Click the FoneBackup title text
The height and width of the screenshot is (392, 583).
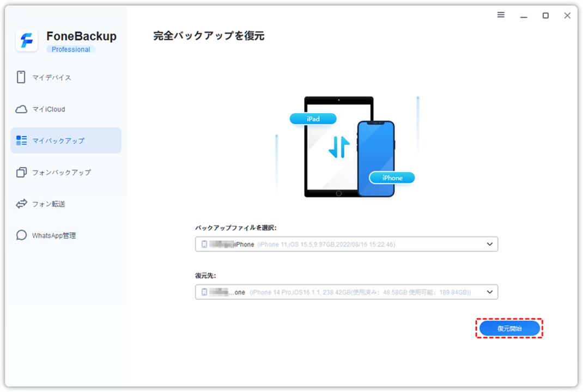pos(81,36)
